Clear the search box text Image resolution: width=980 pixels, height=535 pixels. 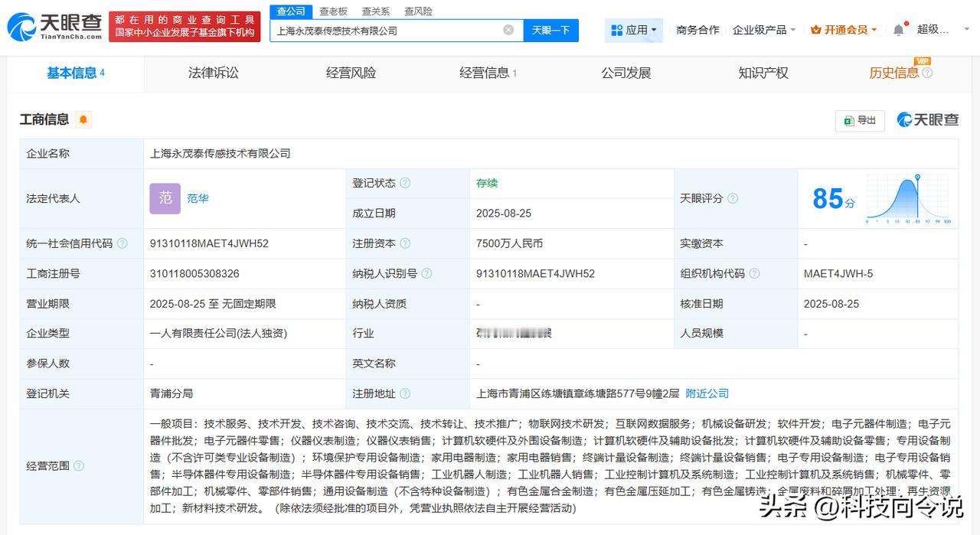click(508, 30)
